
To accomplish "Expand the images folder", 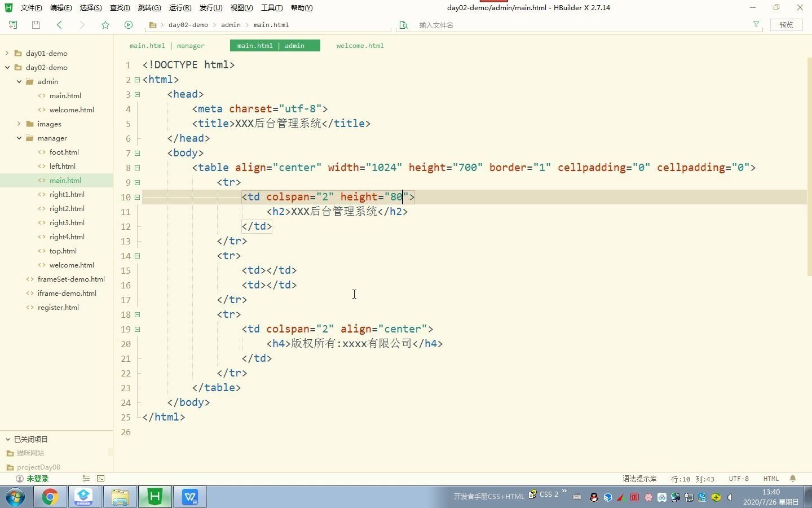I will tap(19, 124).
